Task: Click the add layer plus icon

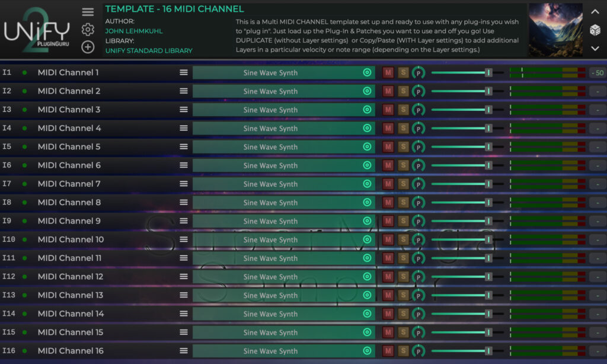Action: pyautogui.click(x=88, y=47)
